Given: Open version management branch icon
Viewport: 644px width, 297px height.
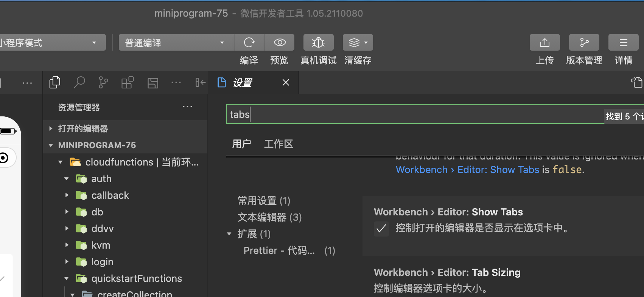Looking at the screenshot, I should click(584, 42).
